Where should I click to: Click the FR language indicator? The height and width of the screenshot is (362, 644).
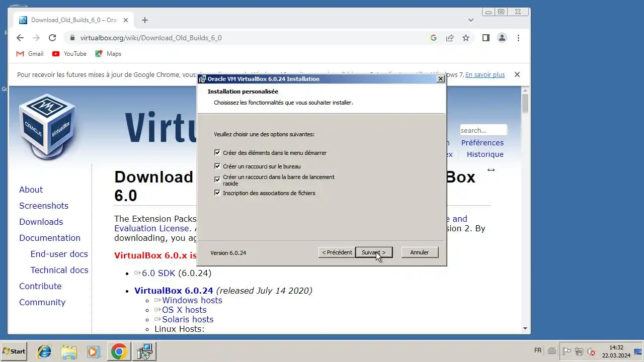pyautogui.click(x=538, y=350)
